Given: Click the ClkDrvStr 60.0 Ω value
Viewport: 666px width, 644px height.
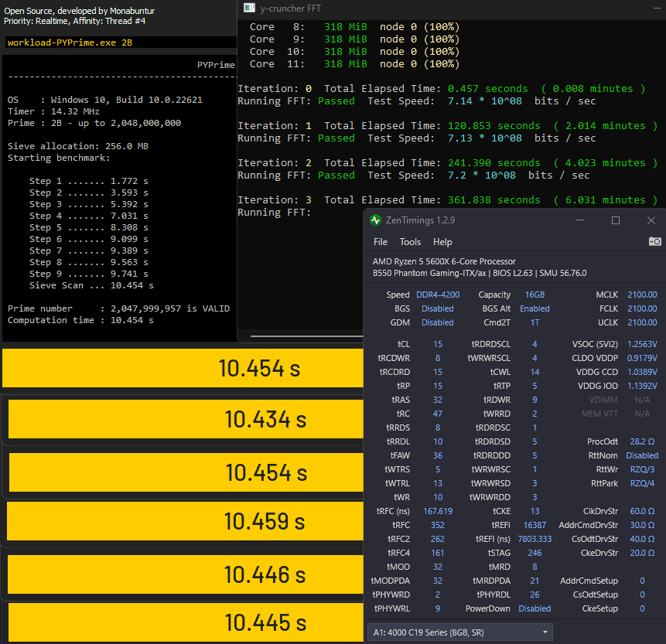Looking at the screenshot, I should (642, 511).
